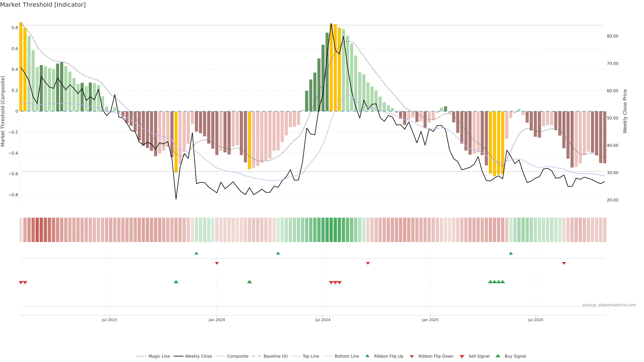Toggle Composite legend entry
This screenshot has height=362, width=644.
click(237, 356)
